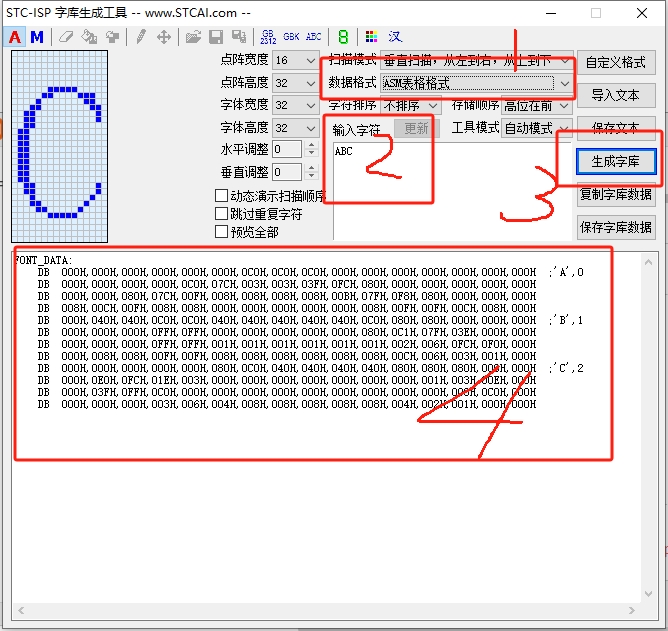Screen dimensions: 668x631
Task: Tick the 跳过重复字符 checkbox
Action: pyautogui.click(x=221, y=213)
